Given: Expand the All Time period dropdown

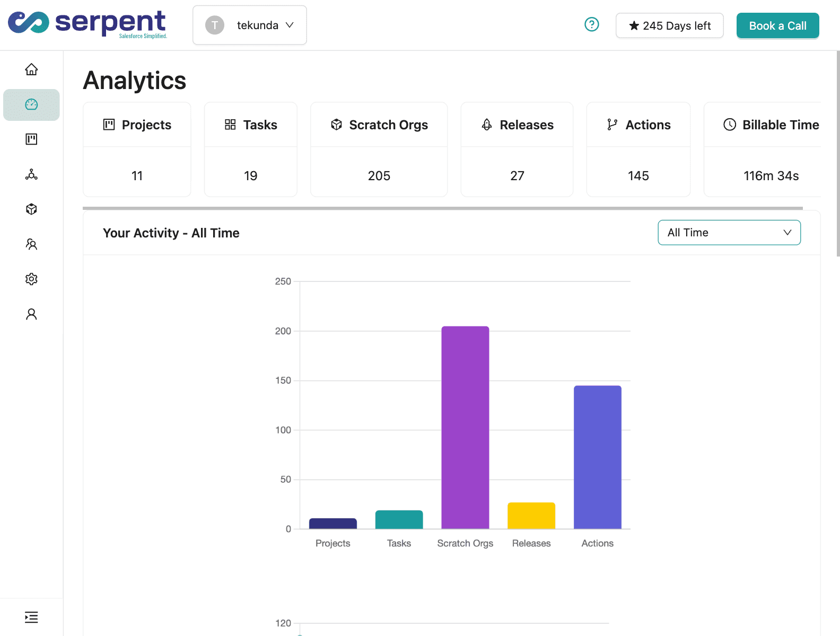Looking at the screenshot, I should coord(729,233).
